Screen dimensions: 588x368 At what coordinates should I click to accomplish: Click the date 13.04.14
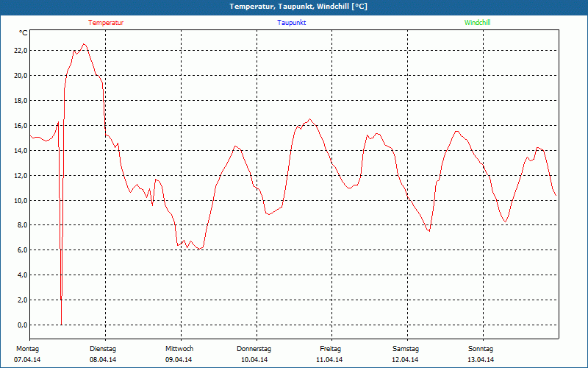click(481, 360)
